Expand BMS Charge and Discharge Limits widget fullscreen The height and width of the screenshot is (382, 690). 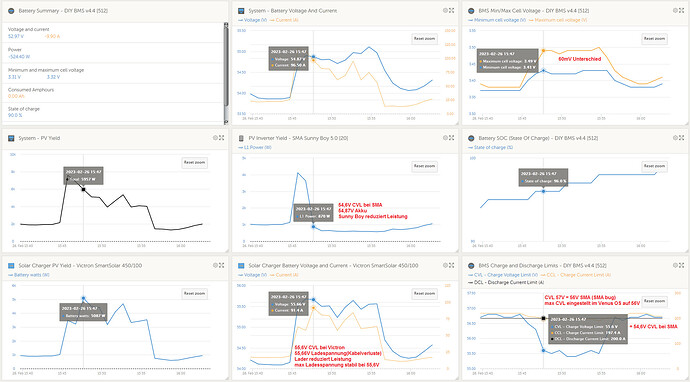click(x=682, y=265)
